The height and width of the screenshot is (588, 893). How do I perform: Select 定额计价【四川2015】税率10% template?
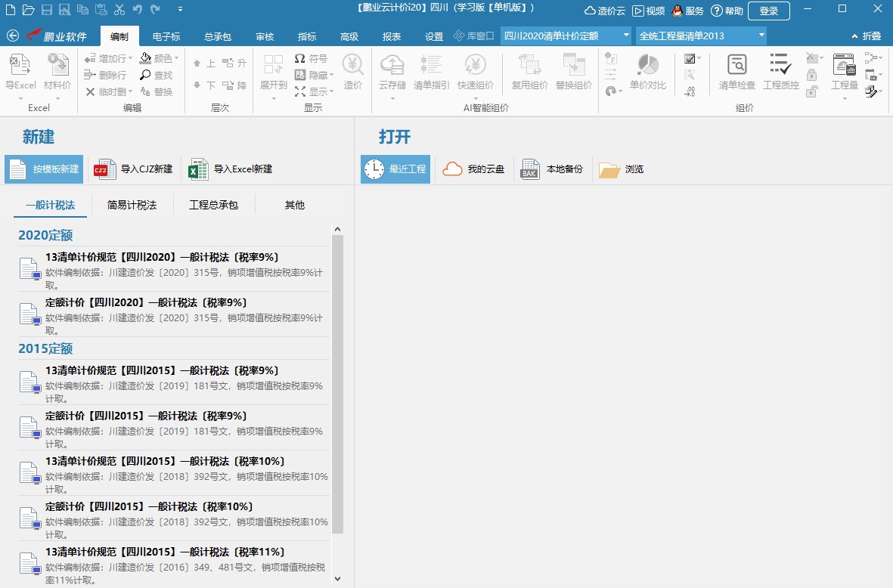[x=174, y=518]
